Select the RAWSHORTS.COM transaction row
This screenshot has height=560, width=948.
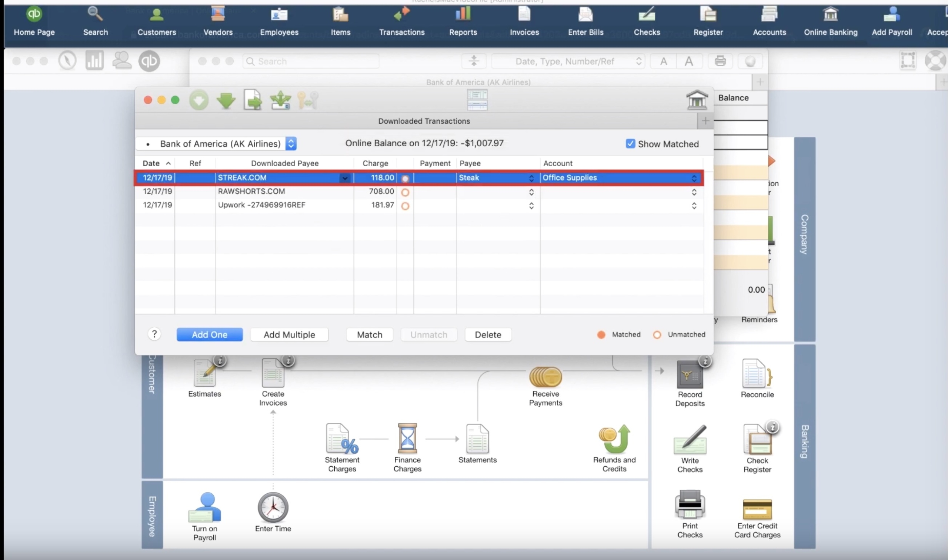tap(419, 192)
